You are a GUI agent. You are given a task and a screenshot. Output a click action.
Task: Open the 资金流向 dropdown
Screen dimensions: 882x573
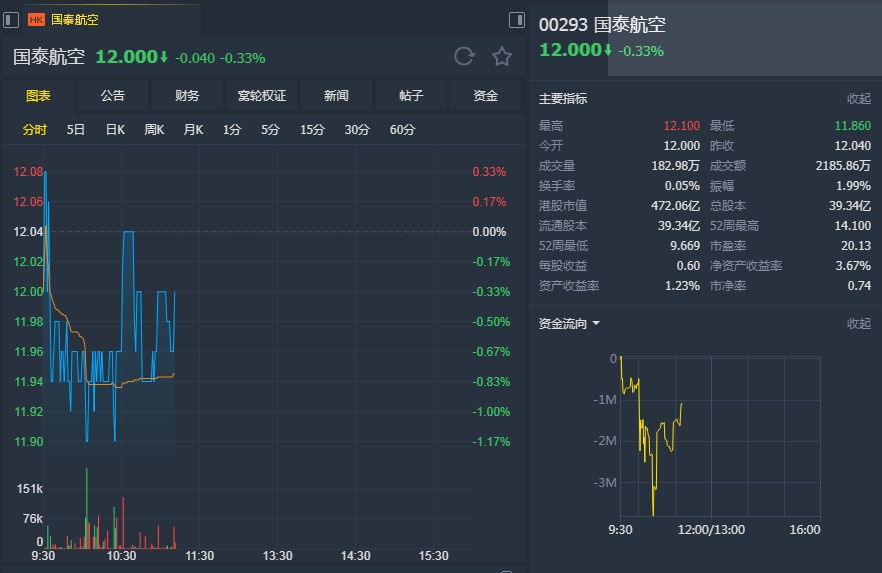pyautogui.click(x=569, y=324)
